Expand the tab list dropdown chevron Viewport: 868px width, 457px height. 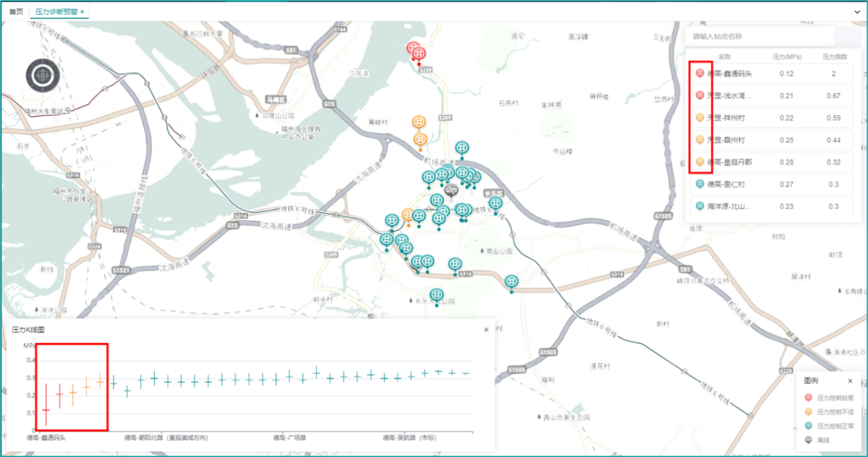[x=856, y=12]
